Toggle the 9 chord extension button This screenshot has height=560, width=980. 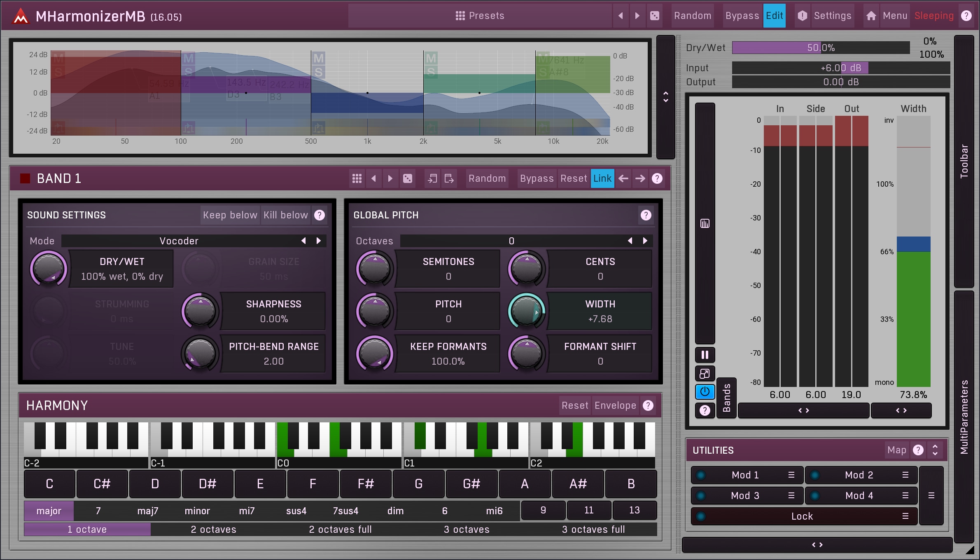(543, 510)
